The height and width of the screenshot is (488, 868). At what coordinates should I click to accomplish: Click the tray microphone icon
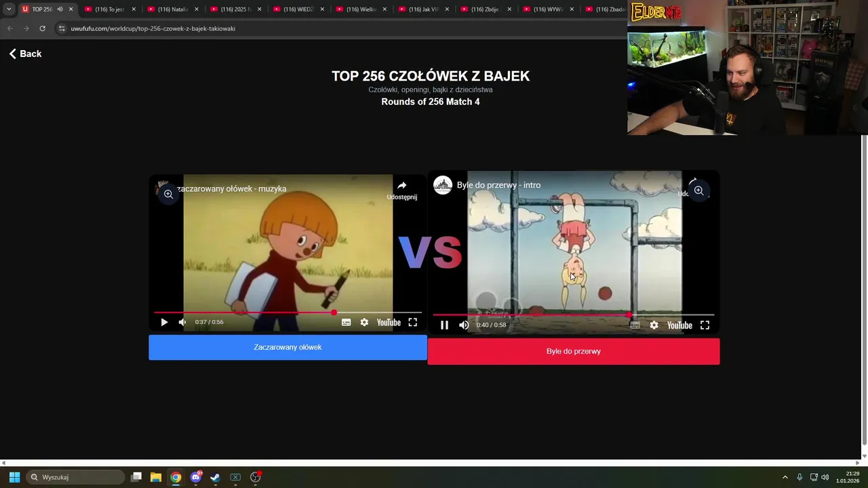(x=800, y=477)
